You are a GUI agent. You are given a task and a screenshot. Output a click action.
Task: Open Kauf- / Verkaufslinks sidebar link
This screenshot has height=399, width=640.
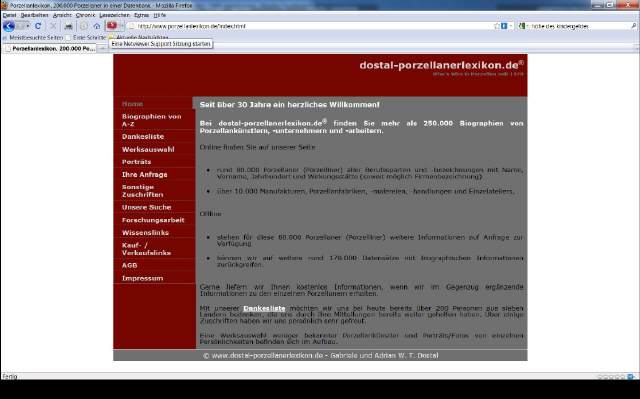(146, 249)
